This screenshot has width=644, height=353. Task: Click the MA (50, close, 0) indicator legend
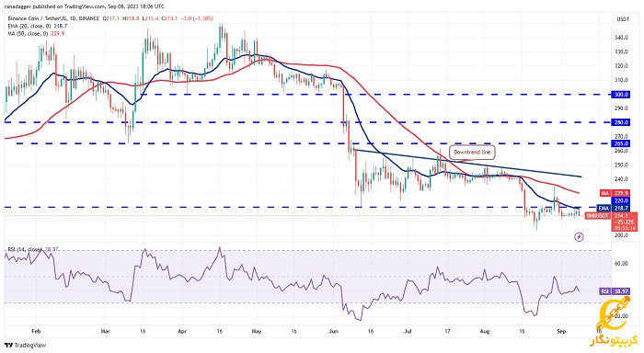[28, 33]
